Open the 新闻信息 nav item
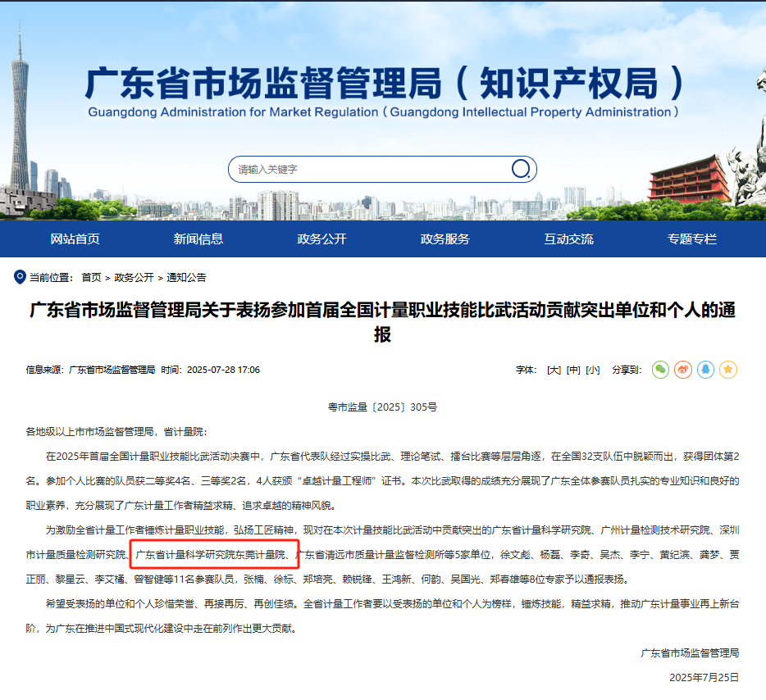This screenshot has height=700, width=766. 198,239
